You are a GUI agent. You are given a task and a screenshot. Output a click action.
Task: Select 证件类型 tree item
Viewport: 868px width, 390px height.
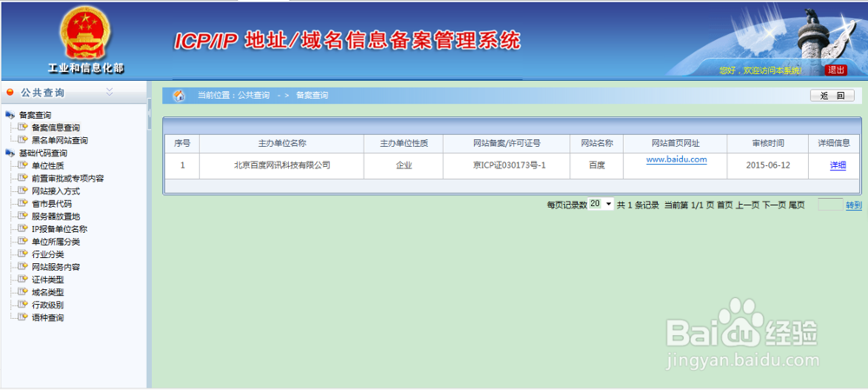[x=48, y=280]
